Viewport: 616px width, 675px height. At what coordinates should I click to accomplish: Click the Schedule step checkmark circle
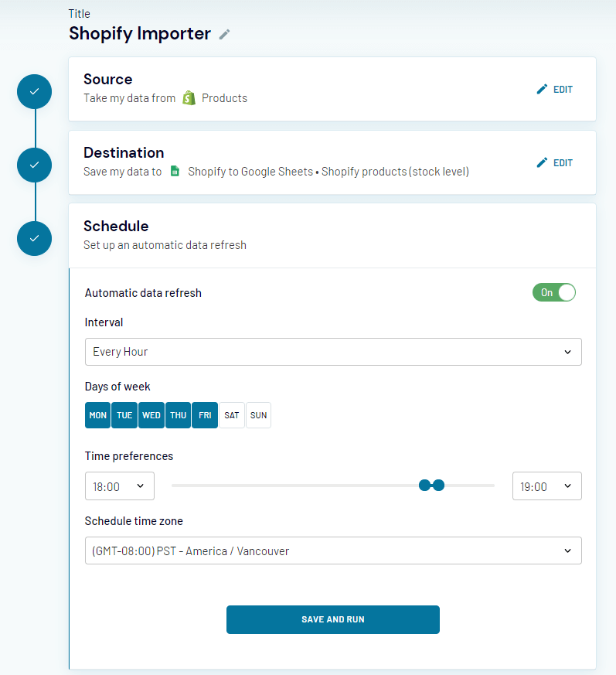pyautogui.click(x=34, y=238)
